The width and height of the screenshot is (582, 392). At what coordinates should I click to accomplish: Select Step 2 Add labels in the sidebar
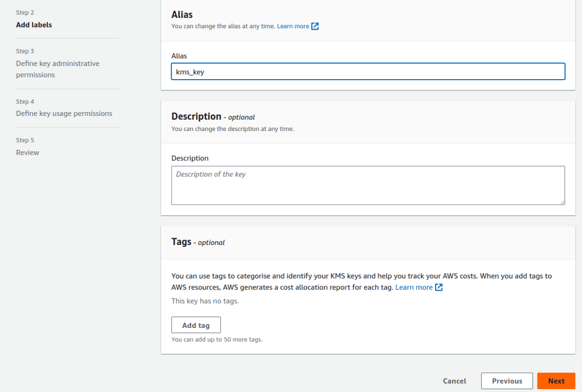[x=34, y=25]
